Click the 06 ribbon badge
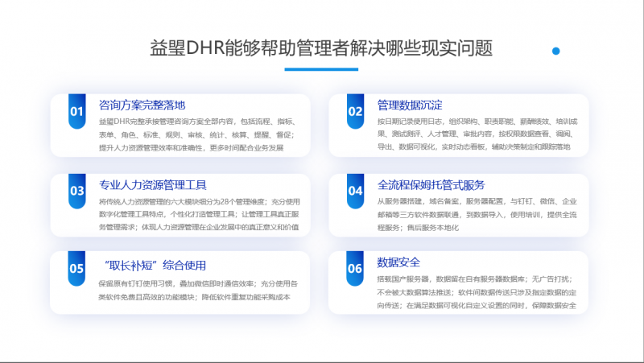Screen dimensions: 644x363 355,269
